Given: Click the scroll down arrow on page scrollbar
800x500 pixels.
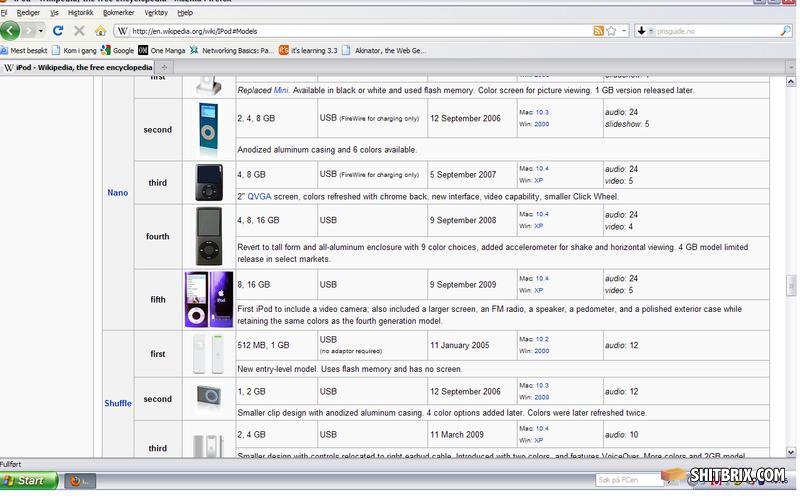Looking at the screenshot, I should pos(790,452).
